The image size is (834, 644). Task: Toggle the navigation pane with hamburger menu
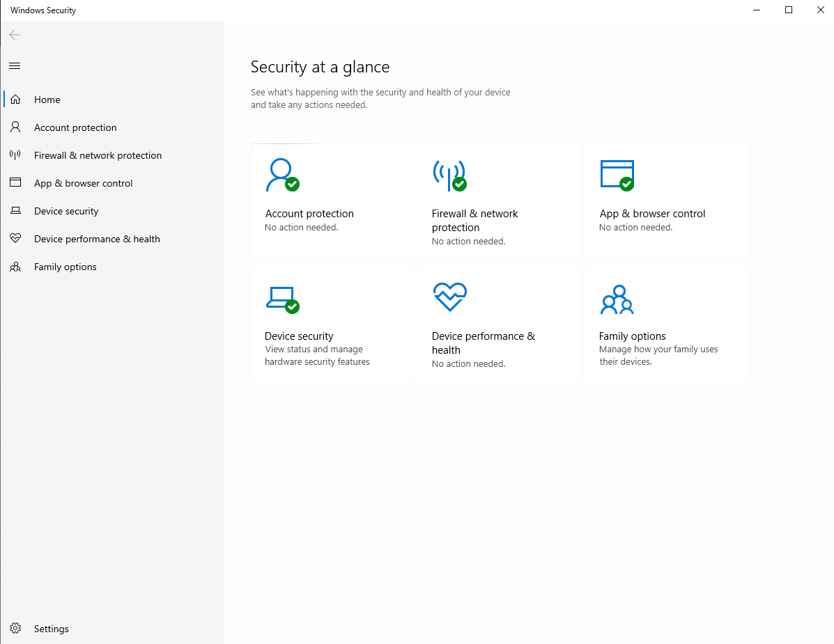tap(15, 65)
